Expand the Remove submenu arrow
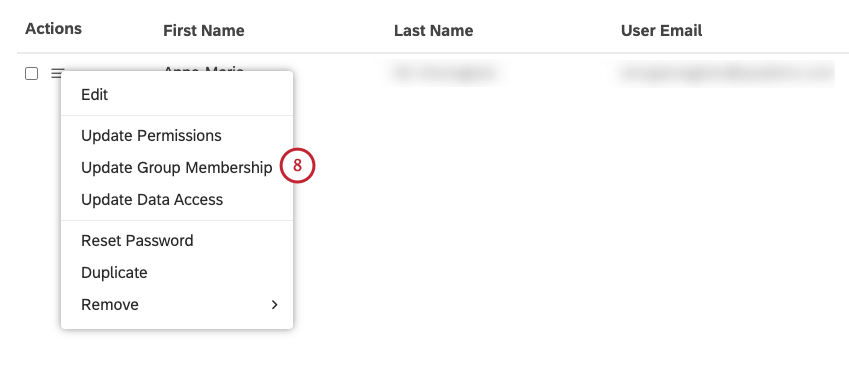Image resolution: width=849 pixels, height=377 pixels. tap(275, 305)
